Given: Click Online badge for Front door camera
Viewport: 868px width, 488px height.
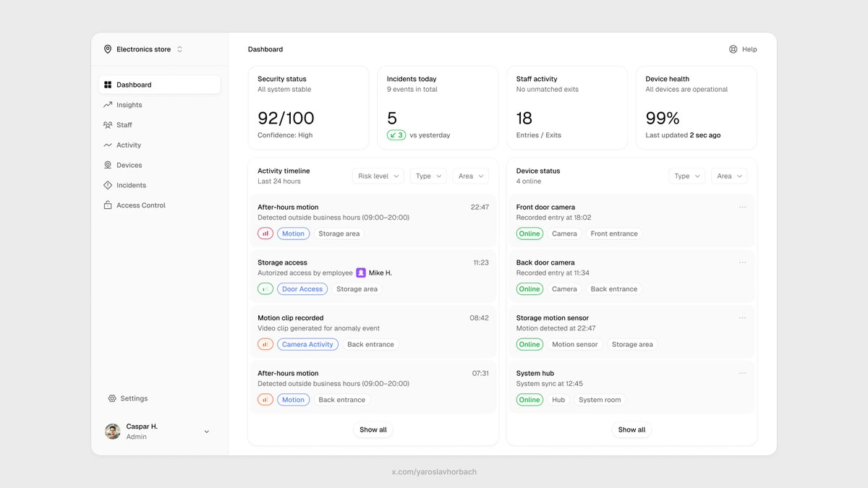Looking at the screenshot, I should pos(529,234).
